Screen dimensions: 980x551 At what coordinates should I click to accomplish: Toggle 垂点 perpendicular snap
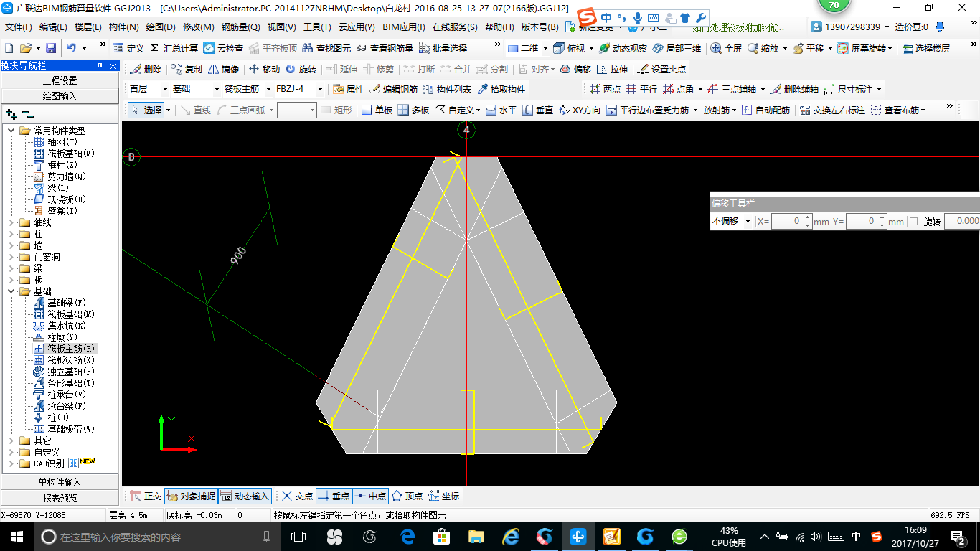coord(334,496)
